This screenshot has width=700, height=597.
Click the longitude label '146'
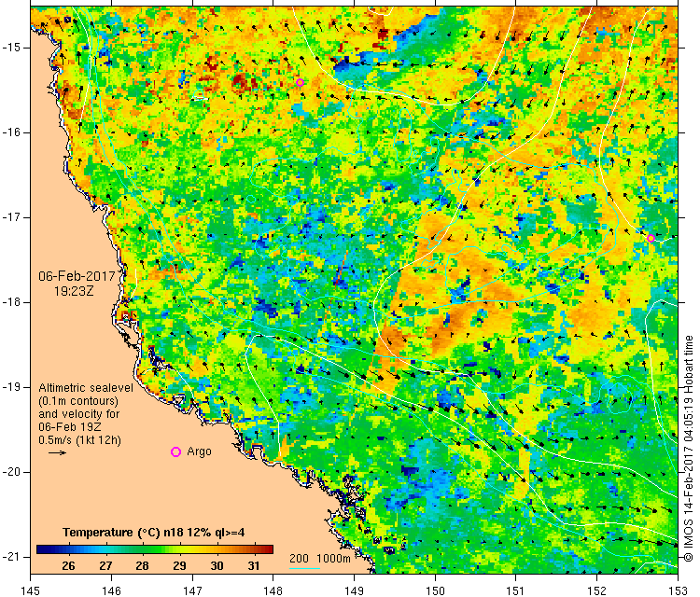tap(111, 590)
